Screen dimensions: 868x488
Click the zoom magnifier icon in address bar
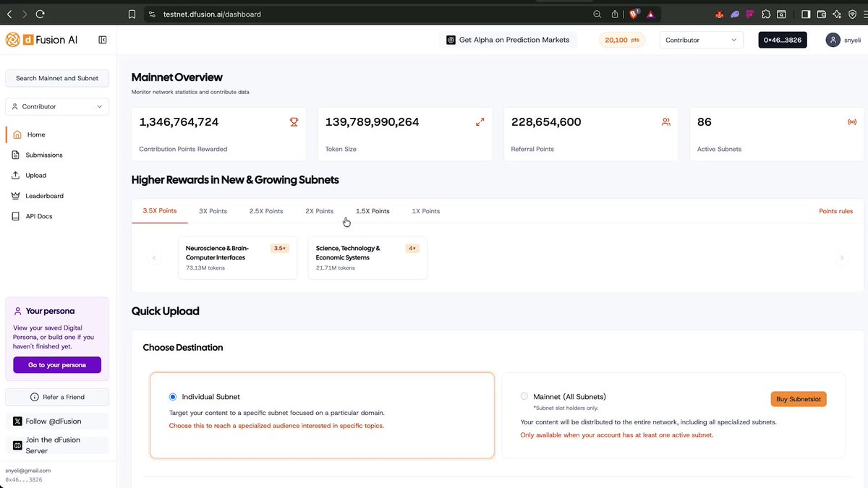597,14
